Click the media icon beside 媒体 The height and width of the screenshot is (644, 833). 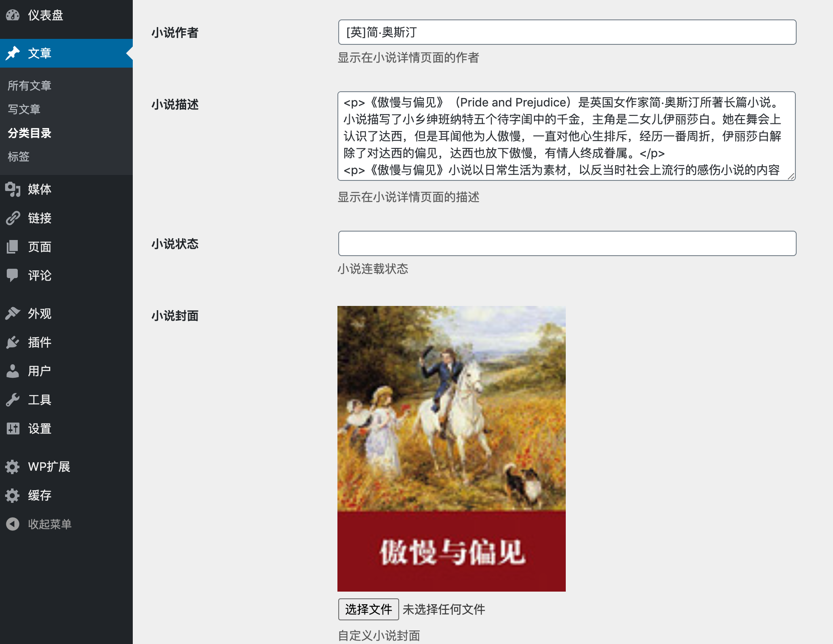(13, 189)
